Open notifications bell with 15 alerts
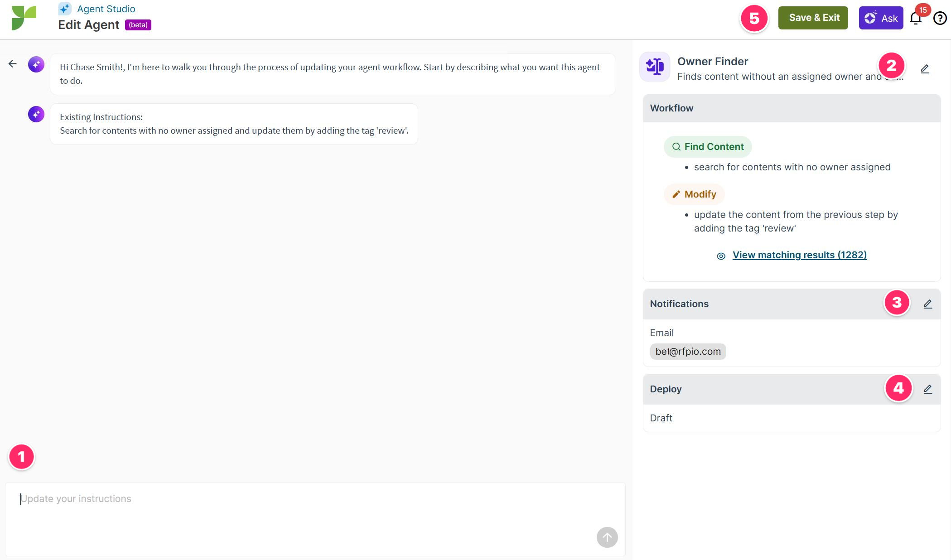 (916, 18)
